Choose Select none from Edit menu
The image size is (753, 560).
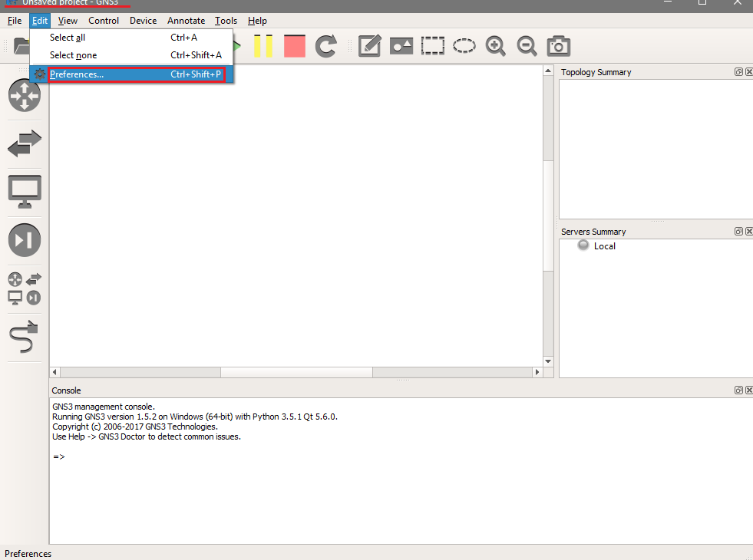[131, 55]
